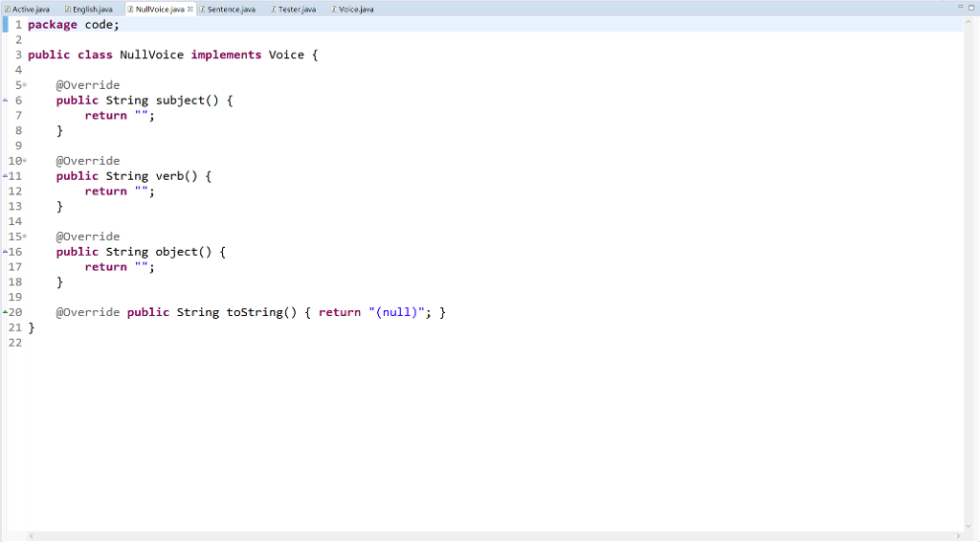The width and height of the screenshot is (980, 542).
Task: Collapse the object() method fold at line 15
Action: tap(24, 237)
